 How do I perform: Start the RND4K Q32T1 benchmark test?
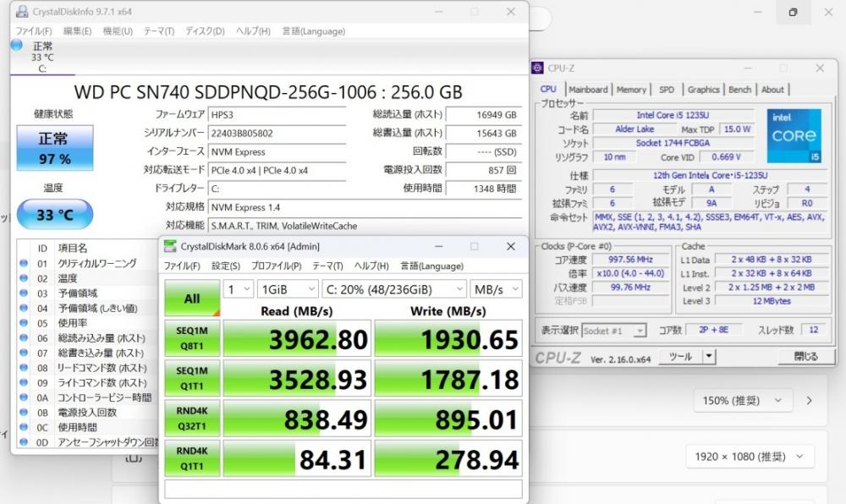click(192, 419)
